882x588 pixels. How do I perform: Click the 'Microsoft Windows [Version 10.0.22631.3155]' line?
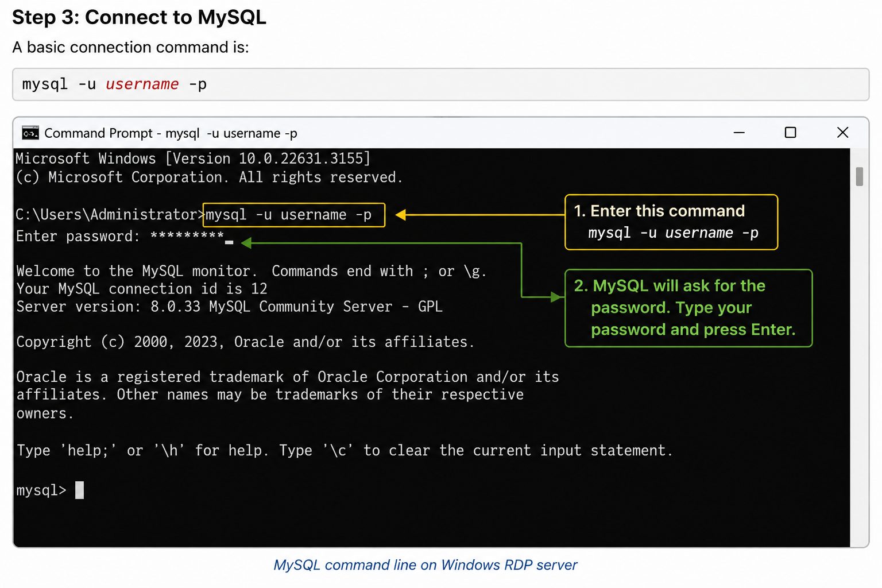[193, 158]
